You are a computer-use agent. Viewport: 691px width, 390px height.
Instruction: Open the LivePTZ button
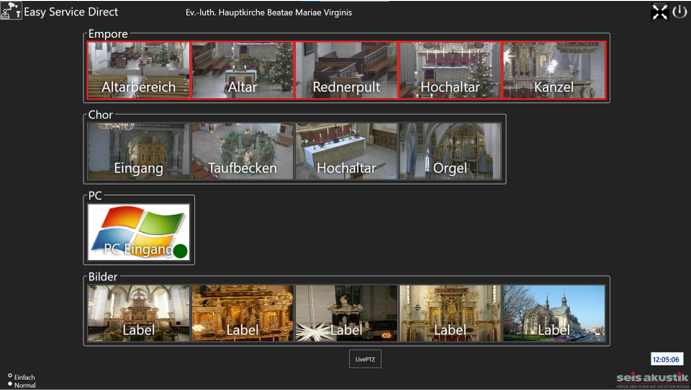point(365,359)
